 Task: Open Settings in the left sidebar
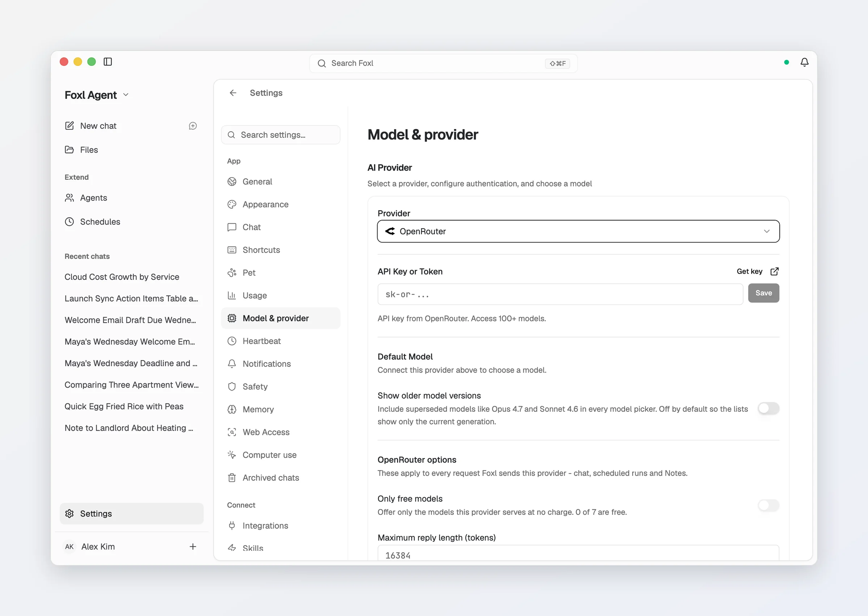(x=132, y=514)
